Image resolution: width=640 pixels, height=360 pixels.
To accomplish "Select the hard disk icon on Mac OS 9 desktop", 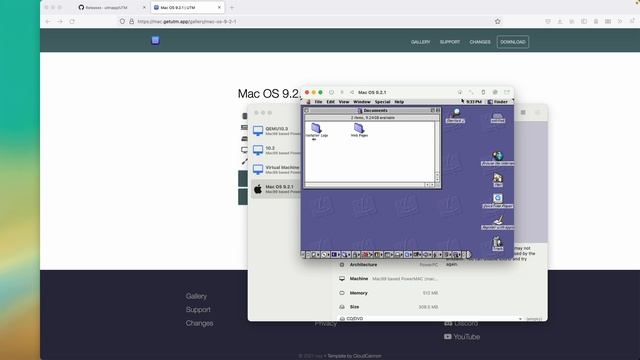I will [498, 118].
